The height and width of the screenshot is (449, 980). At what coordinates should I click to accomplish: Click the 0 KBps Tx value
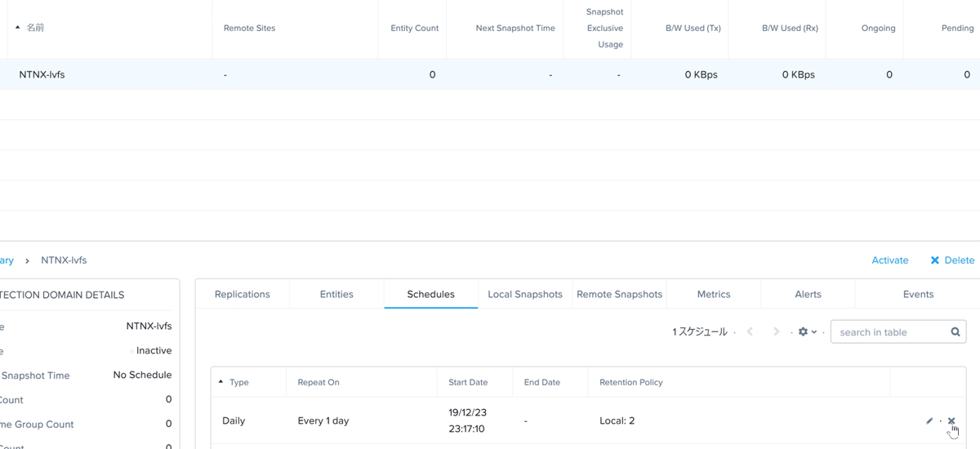(x=701, y=74)
